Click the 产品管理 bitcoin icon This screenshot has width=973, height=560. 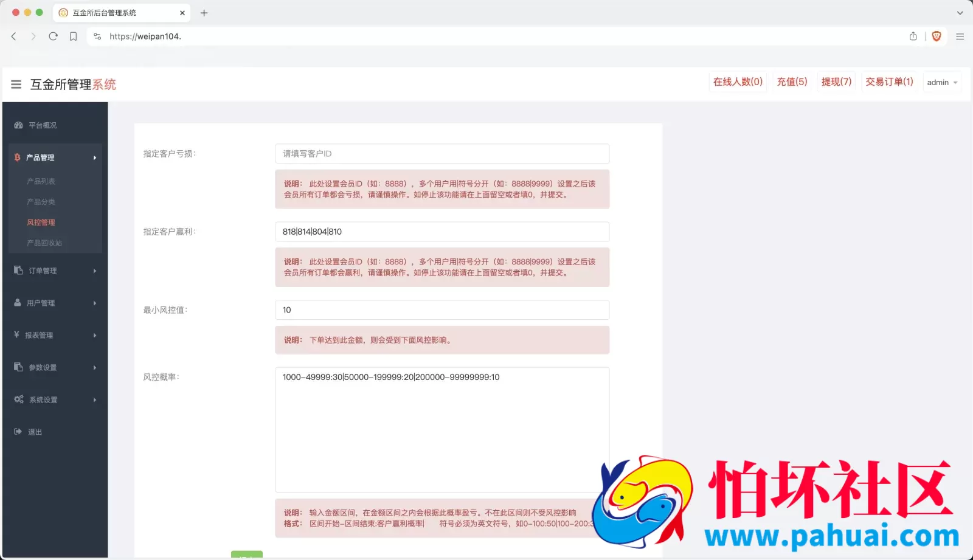click(x=17, y=157)
